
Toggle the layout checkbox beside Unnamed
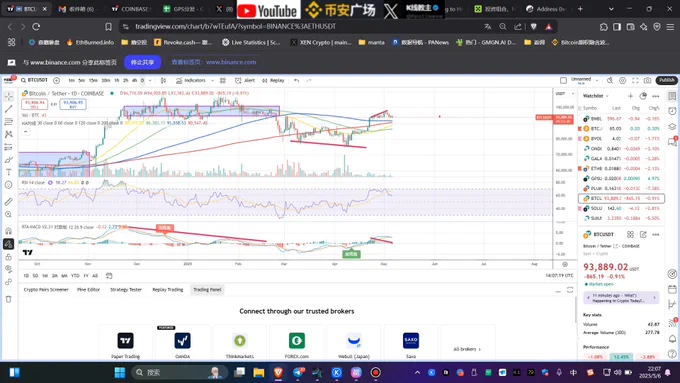point(563,80)
